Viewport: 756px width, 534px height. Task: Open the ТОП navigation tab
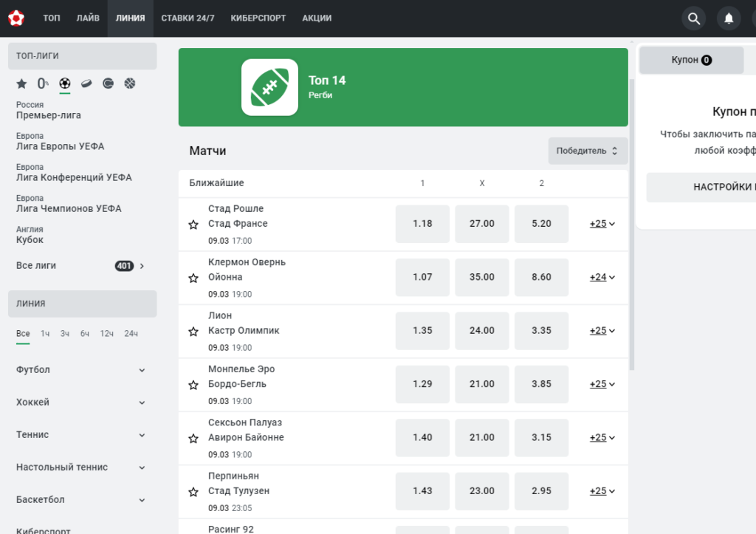click(x=52, y=18)
